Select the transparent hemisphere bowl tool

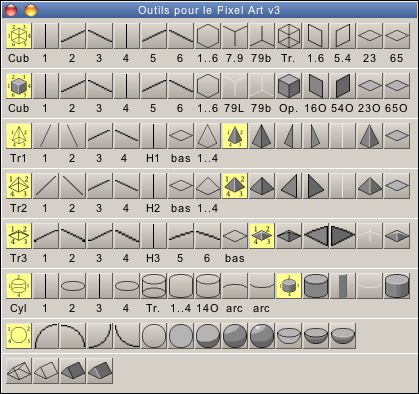[x=289, y=336]
